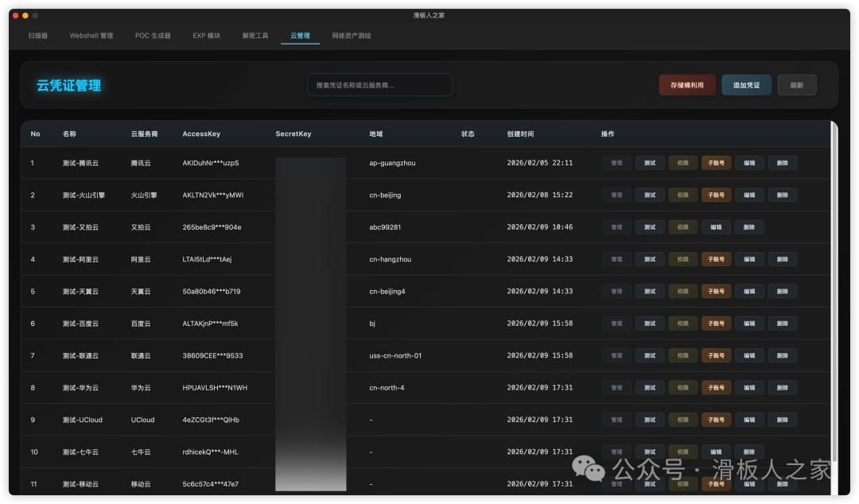The height and width of the screenshot is (504, 859).
Task: Click 编辑 for 测试-火山引擎 row
Action: coord(749,195)
